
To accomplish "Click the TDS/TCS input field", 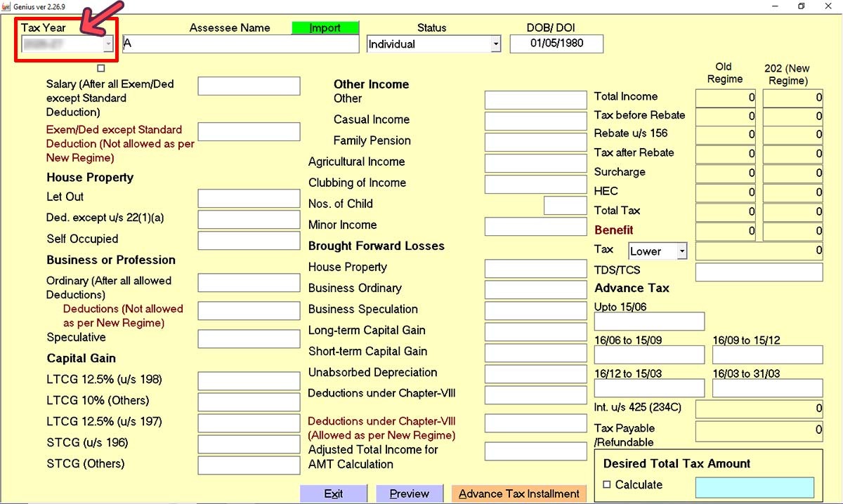I will coord(759,272).
